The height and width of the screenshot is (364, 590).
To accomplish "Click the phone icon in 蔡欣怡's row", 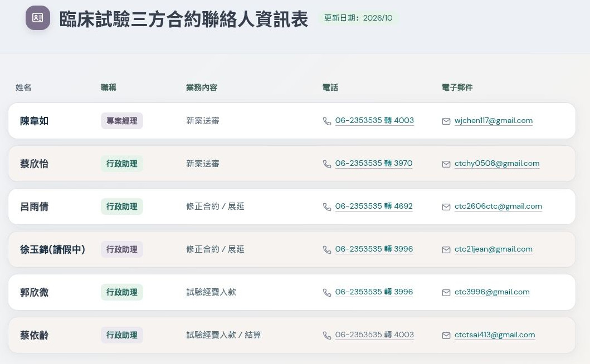I will [327, 164].
